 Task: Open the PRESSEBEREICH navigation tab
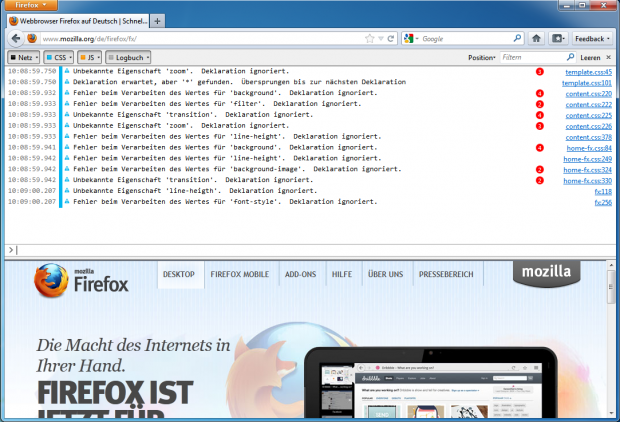point(446,274)
